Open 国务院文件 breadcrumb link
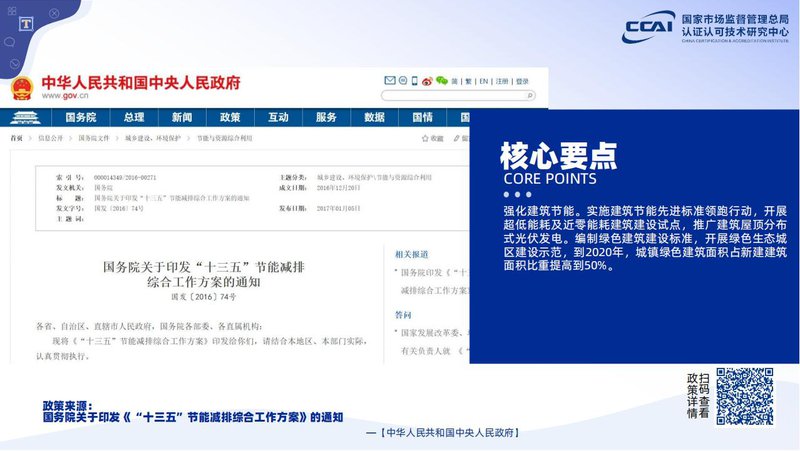 pos(94,138)
